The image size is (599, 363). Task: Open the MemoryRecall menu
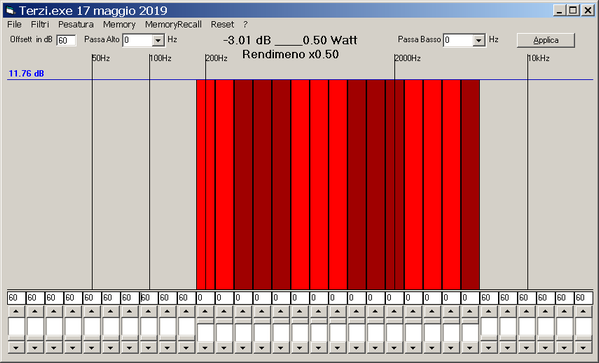point(173,24)
